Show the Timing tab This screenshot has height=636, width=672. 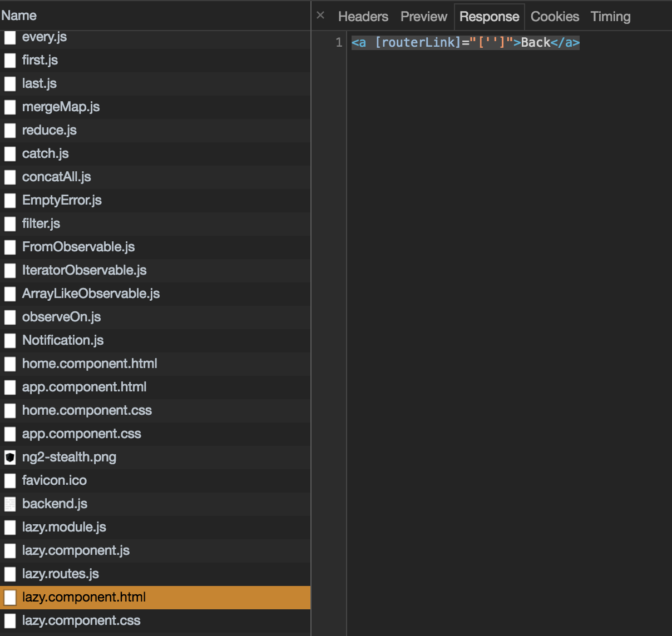click(611, 17)
